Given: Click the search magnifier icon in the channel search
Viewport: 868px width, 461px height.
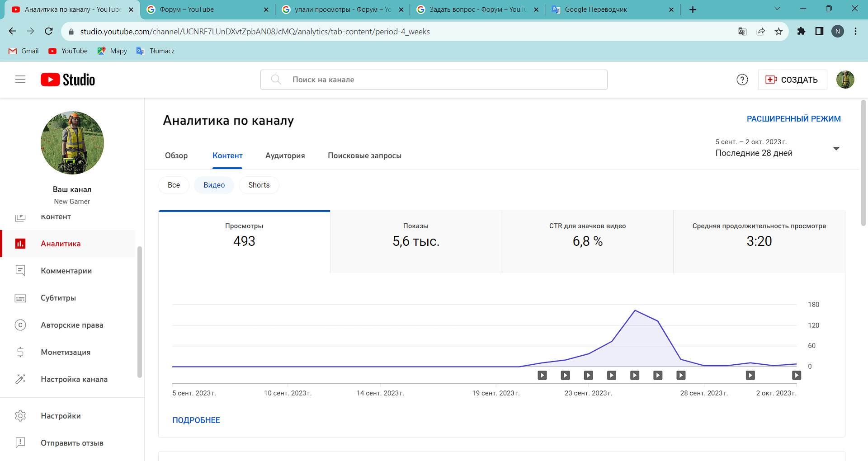Looking at the screenshot, I should tap(276, 80).
